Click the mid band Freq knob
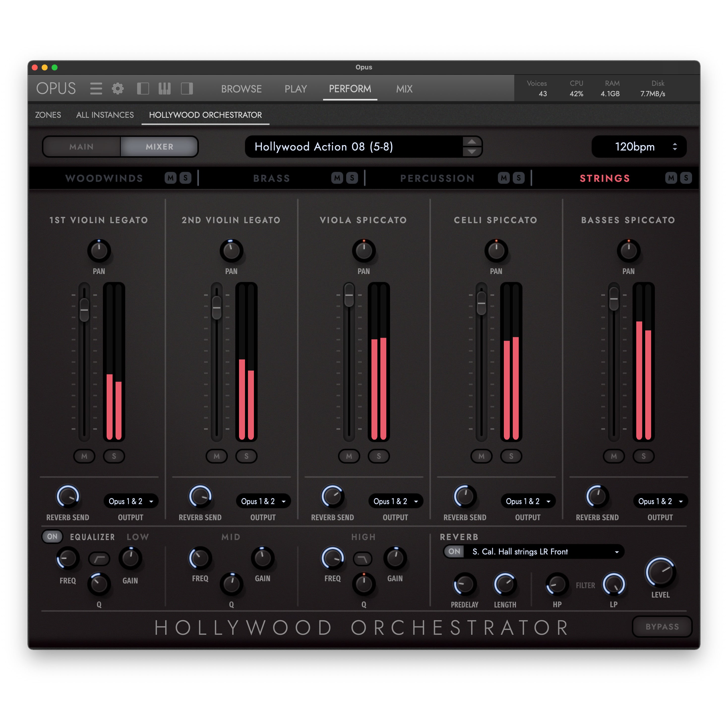 [x=200, y=558]
